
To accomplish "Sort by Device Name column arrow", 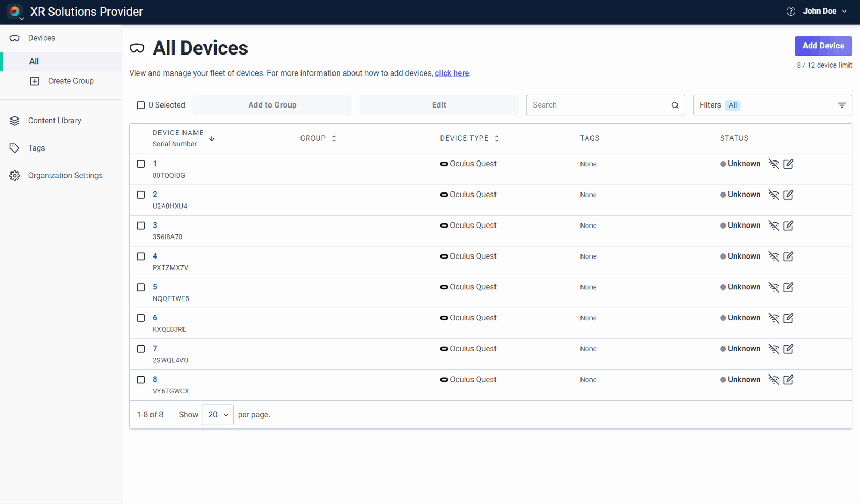I will tap(212, 139).
